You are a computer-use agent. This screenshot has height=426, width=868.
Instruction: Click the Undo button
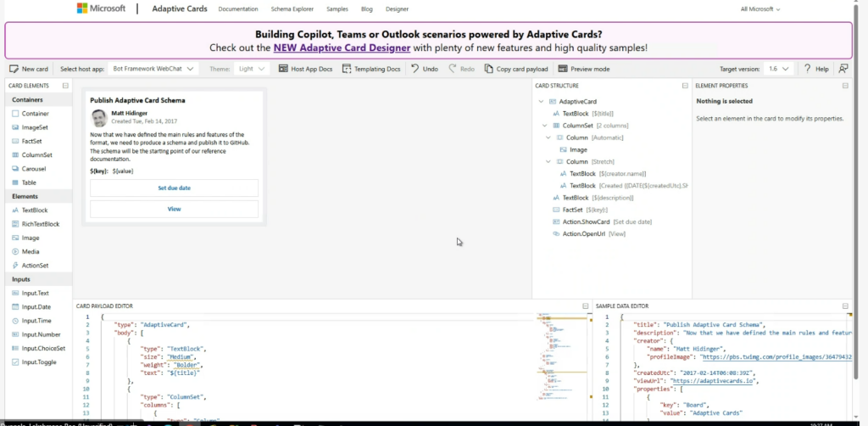pos(424,70)
